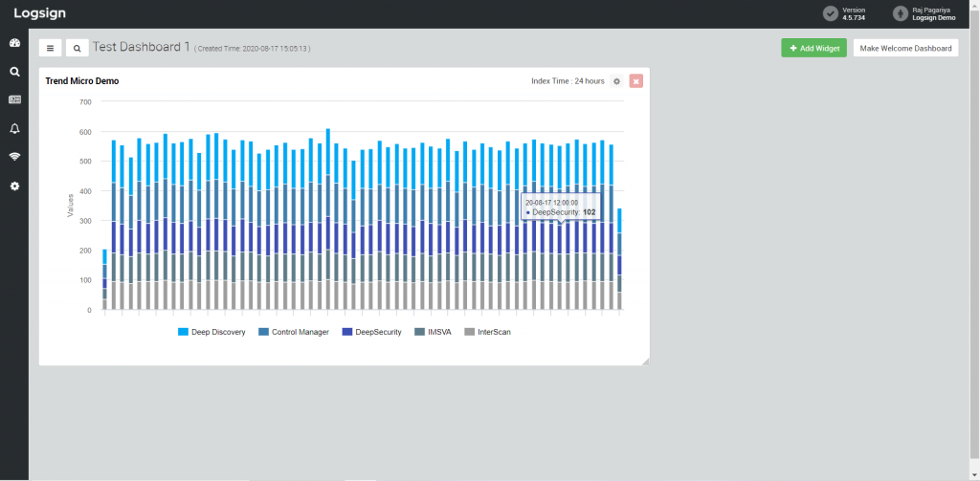Image resolution: width=980 pixels, height=481 pixels.
Task: Toggle IMSVA legend entry
Action: pyautogui.click(x=434, y=333)
